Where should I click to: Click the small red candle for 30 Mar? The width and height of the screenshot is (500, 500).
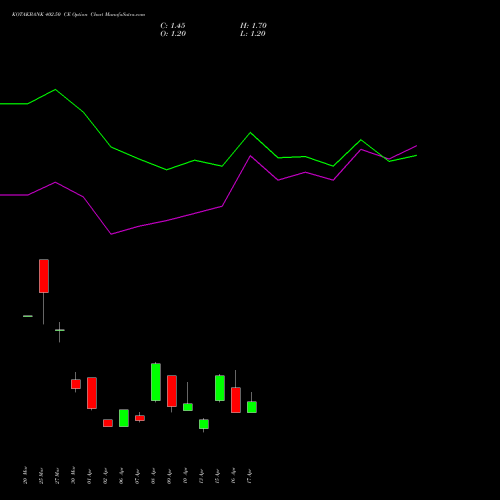pyautogui.click(x=76, y=384)
